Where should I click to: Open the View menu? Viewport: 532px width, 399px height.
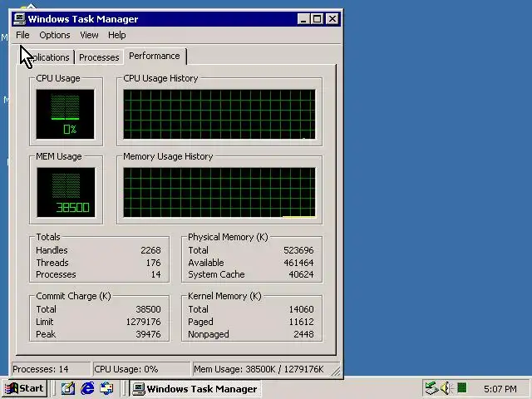tap(89, 35)
